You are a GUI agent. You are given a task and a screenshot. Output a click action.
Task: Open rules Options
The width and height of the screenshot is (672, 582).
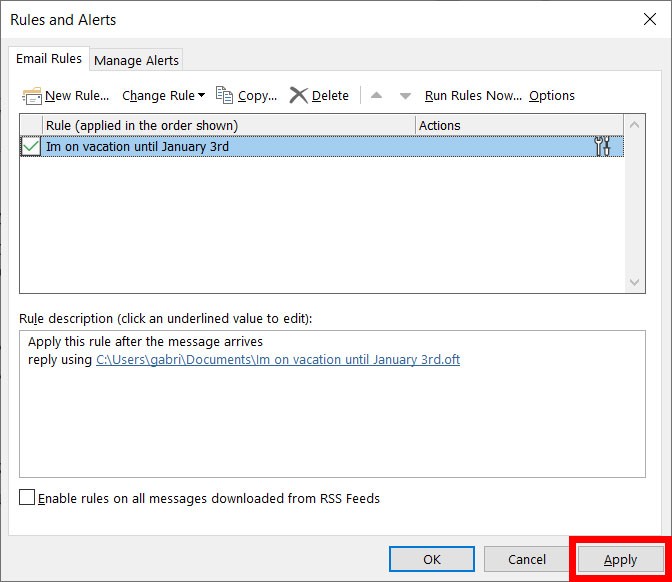[x=552, y=96]
